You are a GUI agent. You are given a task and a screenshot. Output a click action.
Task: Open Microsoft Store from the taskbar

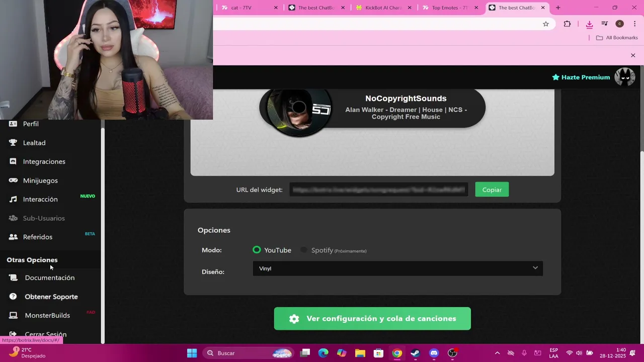click(x=379, y=353)
